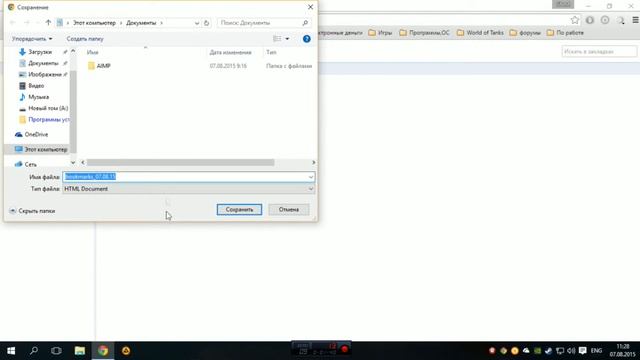Select Сеть in the navigation pane
Image resolution: width=640 pixels, height=360 pixels.
coord(30,164)
